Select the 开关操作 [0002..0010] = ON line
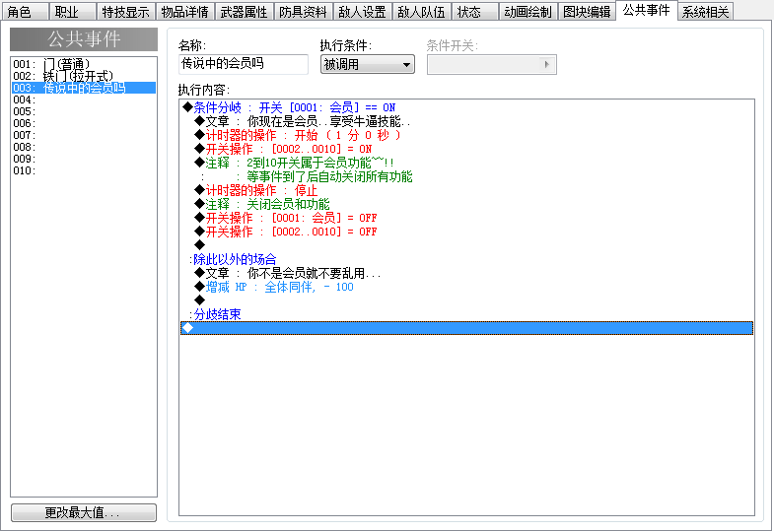This screenshot has width=774, height=532. [x=466, y=149]
